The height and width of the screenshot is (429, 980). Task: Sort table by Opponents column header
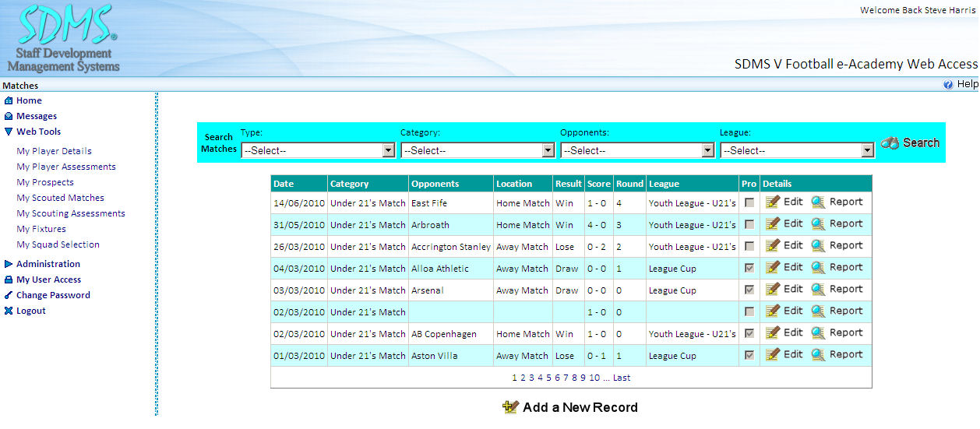point(435,184)
